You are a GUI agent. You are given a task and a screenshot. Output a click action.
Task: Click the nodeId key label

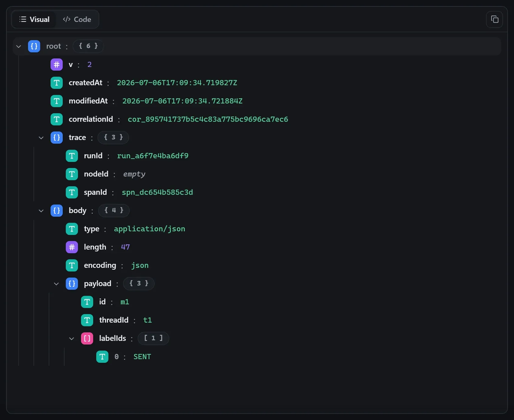tap(96, 174)
